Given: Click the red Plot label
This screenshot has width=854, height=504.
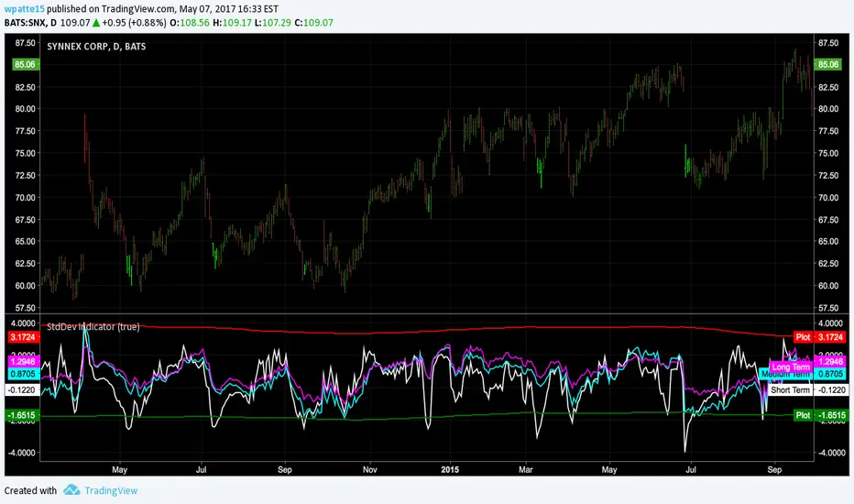Looking at the screenshot, I should coord(803,337).
